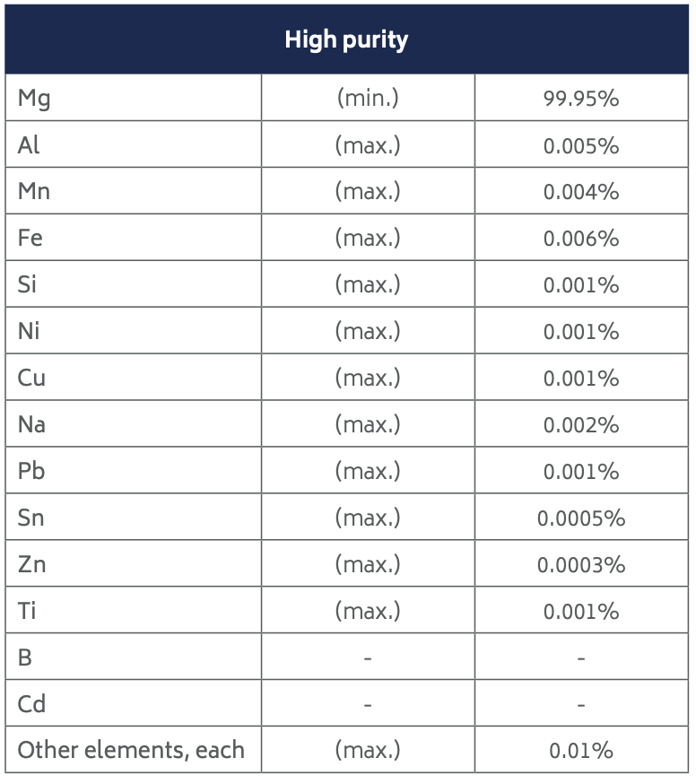Click the 0.0003% zinc value

click(x=580, y=565)
